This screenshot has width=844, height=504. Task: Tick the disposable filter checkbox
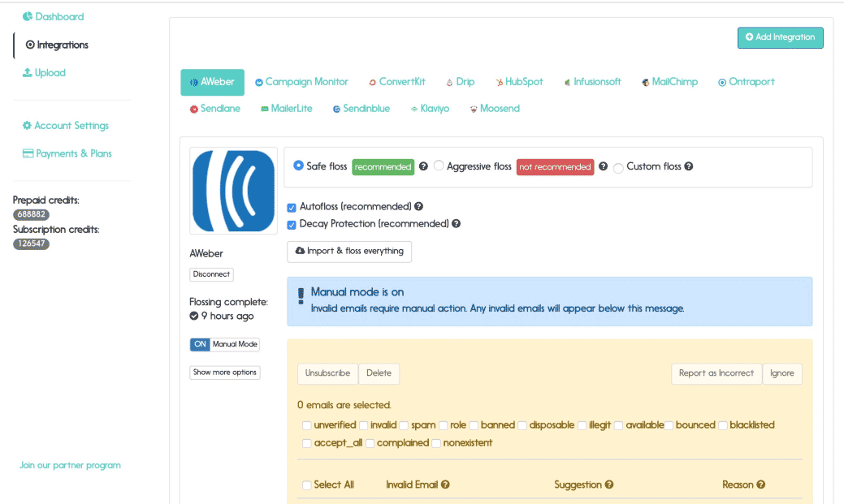tap(522, 424)
